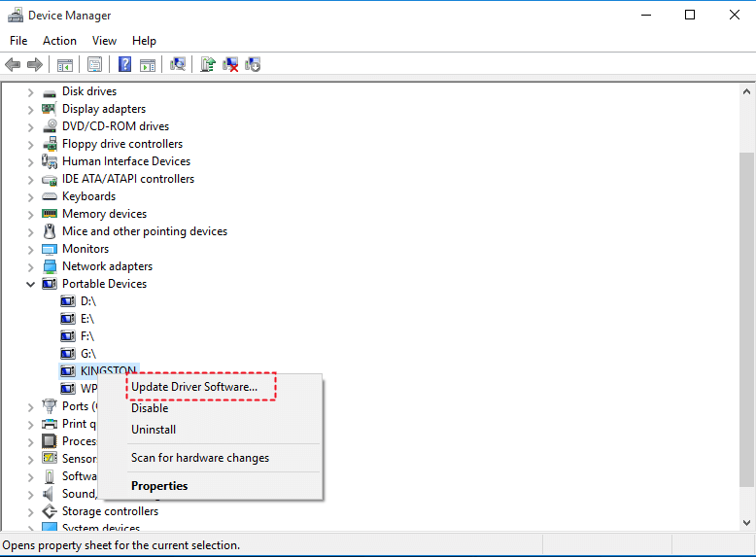Click the Scan for hardware changes toolbar icon
Viewport: 756px width, 557px height.
click(x=178, y=64)
